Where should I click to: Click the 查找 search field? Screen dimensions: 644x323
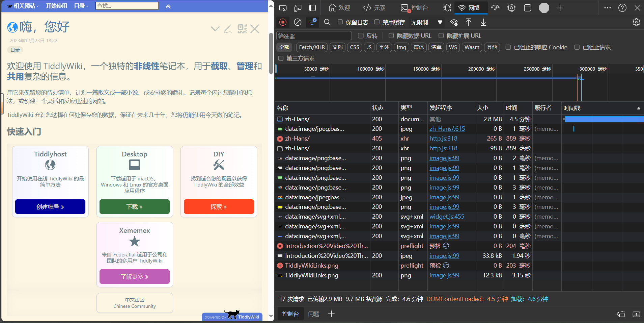pos(127,6)
